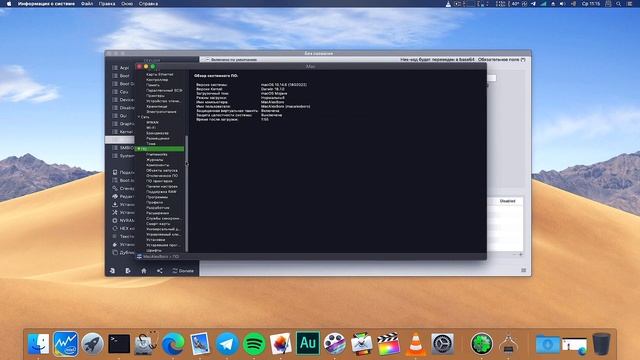Click the minus button below the Disabled list
The width and height of the screenshot is (640, 360).
515,254
